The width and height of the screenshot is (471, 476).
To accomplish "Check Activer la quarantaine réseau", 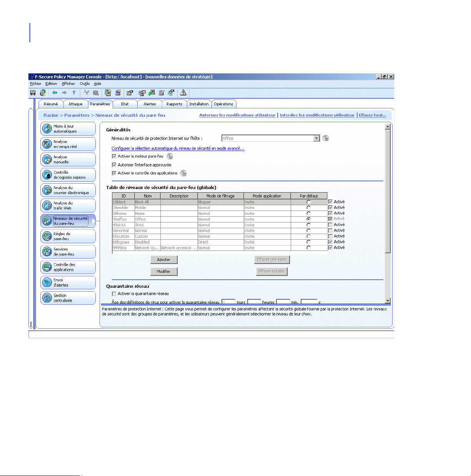I will coord(114,294).
